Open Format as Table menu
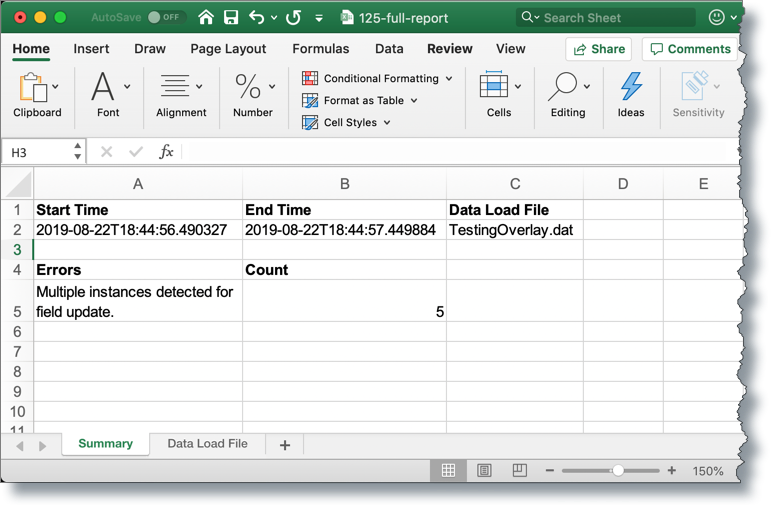 pos(360,100)
